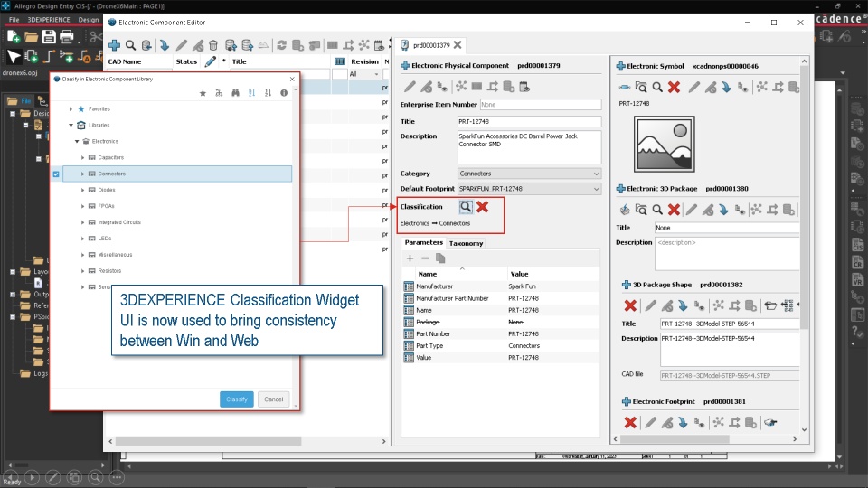Click the magnifier icon in Electronic Symbol toolbar
Screen dimensions: 868x488
[657, 87]
